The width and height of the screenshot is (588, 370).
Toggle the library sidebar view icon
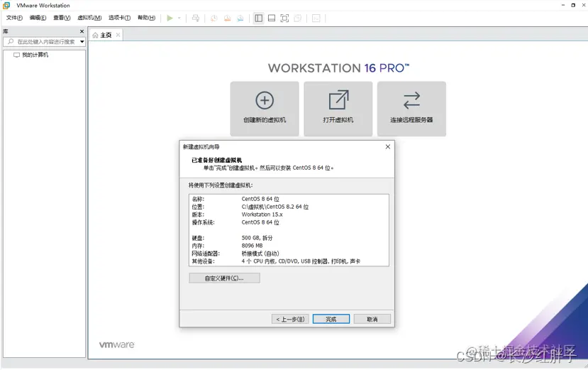[x=259, y=18]
